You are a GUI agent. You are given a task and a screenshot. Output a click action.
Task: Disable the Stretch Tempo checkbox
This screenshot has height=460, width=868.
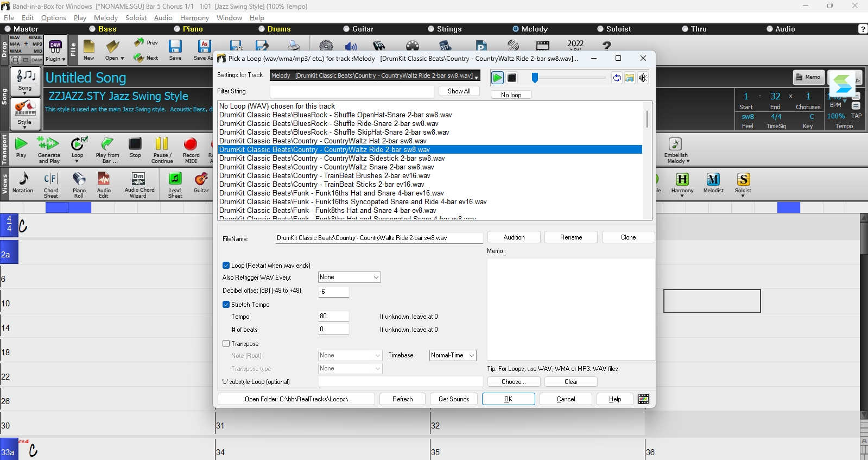226,305
